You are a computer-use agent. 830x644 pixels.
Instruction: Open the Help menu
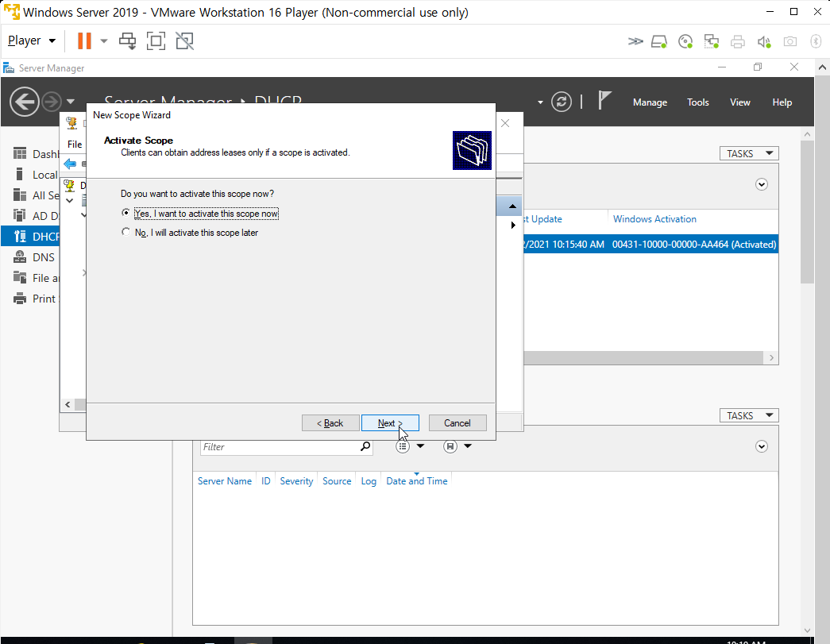[782, 102]
